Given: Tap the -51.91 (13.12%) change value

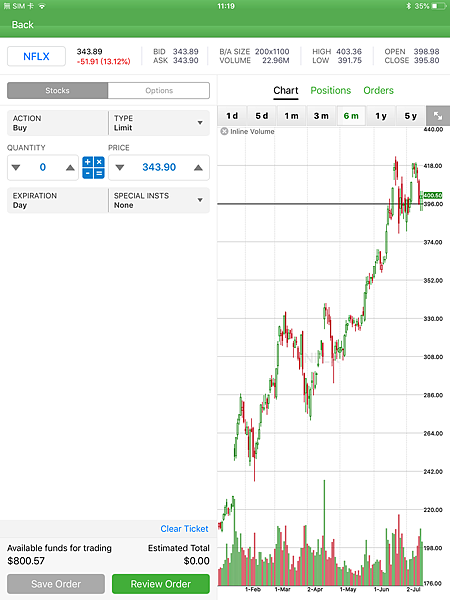Looking at the screenshot, I should pos(103,61).
